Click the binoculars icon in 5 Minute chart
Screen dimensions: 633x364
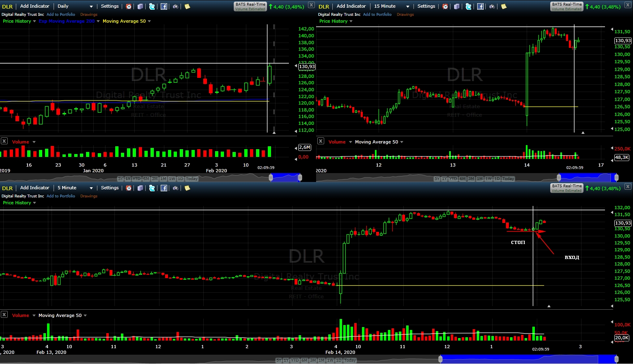[x=176, y=188]
